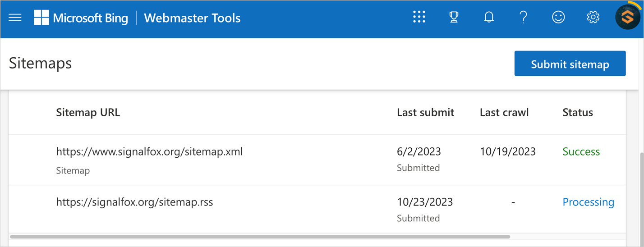
Task: Open the user account avatar
Action: 628,18
